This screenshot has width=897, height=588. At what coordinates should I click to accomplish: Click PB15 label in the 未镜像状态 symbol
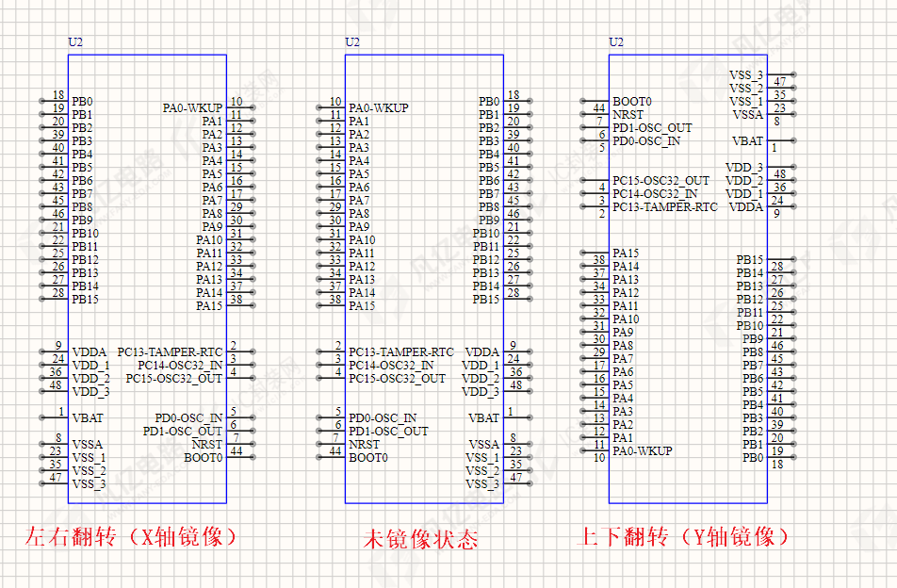point(486,299)
